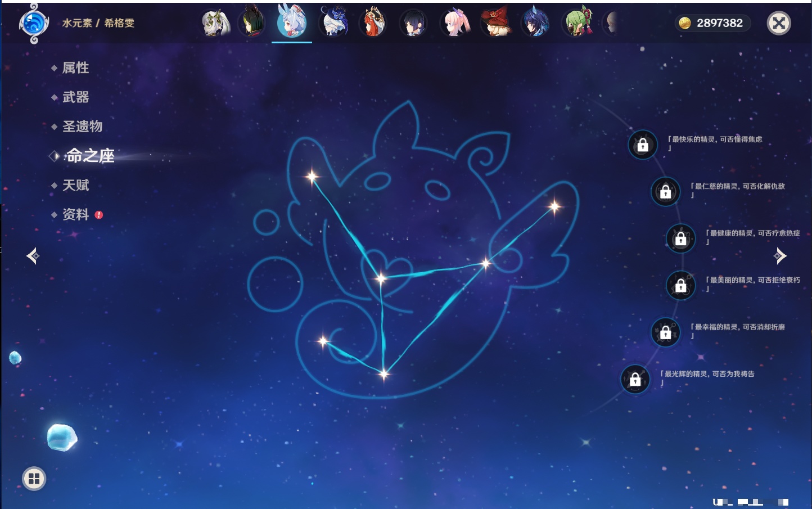Click the title text 水元素 / 希格雯
Viewport: 812px width, 509px height.
tap(98, 23)
